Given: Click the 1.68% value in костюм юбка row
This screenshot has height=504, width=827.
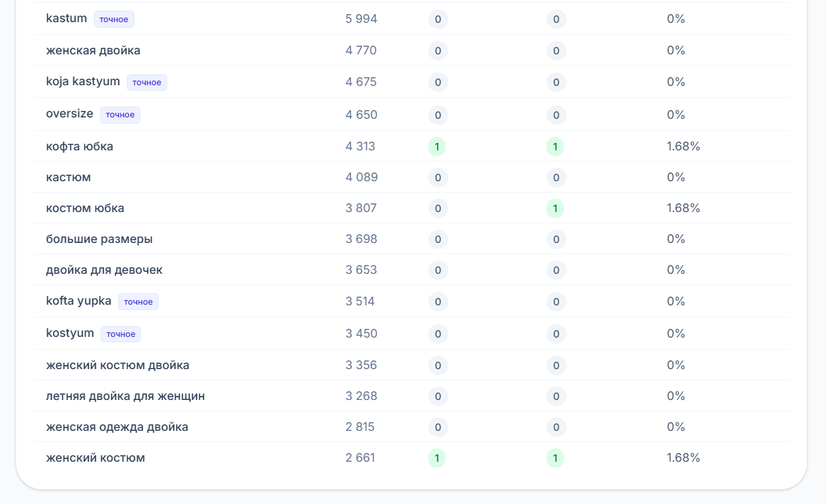Looking at the screenshot, I should click(683, 208).
